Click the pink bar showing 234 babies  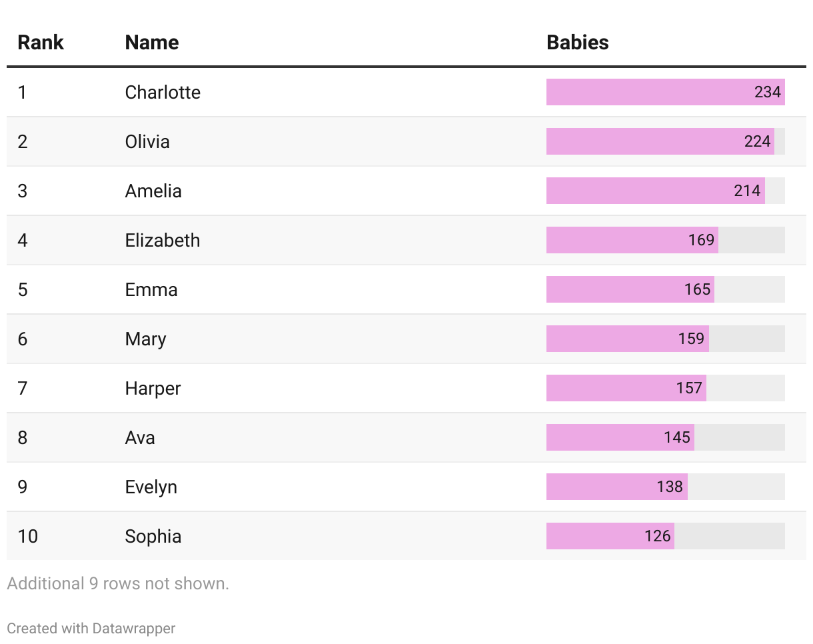coord(665,92)
